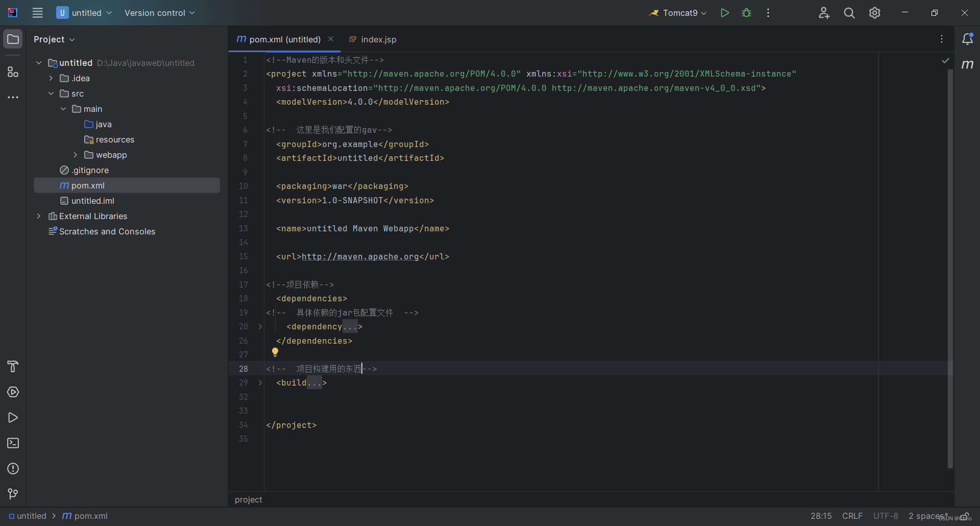Open the Build tool window hammer
This screenshot has height=526, width=980.
pyautogui.click(x=13, y=366)
